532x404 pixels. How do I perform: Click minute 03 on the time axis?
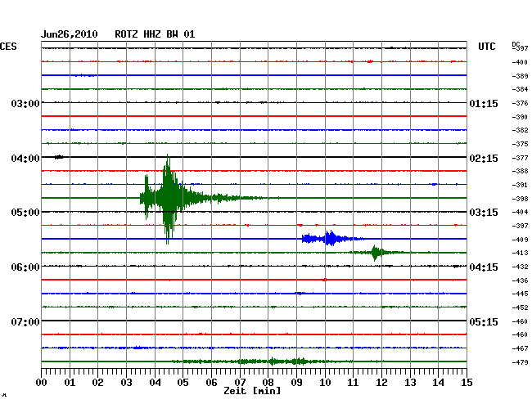pos(126,382)
